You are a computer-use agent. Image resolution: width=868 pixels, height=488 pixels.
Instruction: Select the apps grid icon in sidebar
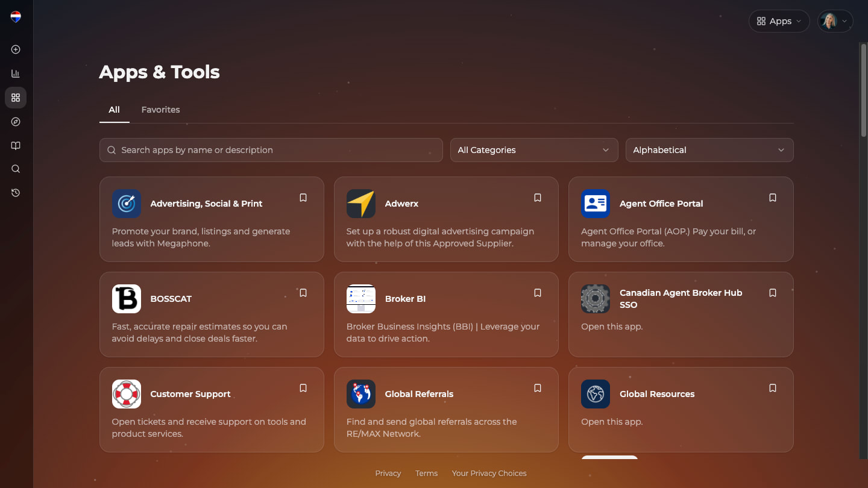pos(16,98)
